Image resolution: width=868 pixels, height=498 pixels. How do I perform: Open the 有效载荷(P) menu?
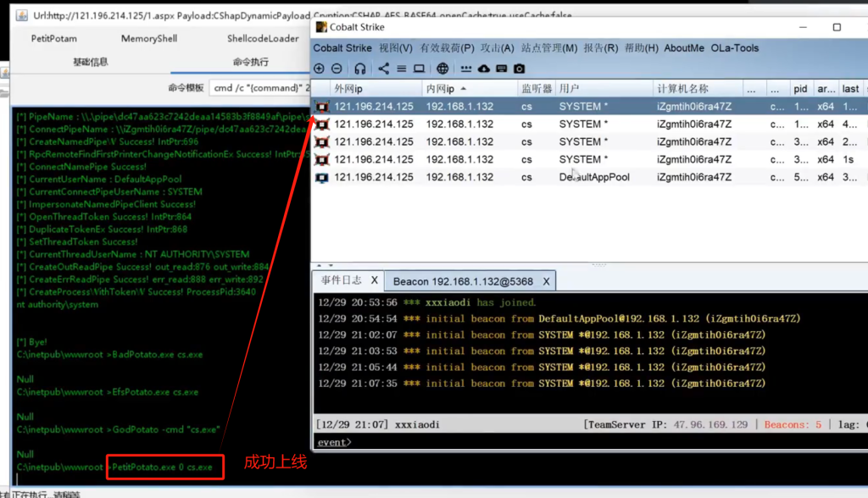(447, 48)
